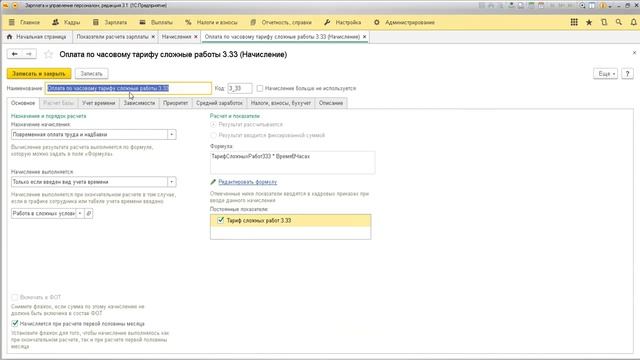
Task: Close the Начисления tab
Action: point(196,37)
